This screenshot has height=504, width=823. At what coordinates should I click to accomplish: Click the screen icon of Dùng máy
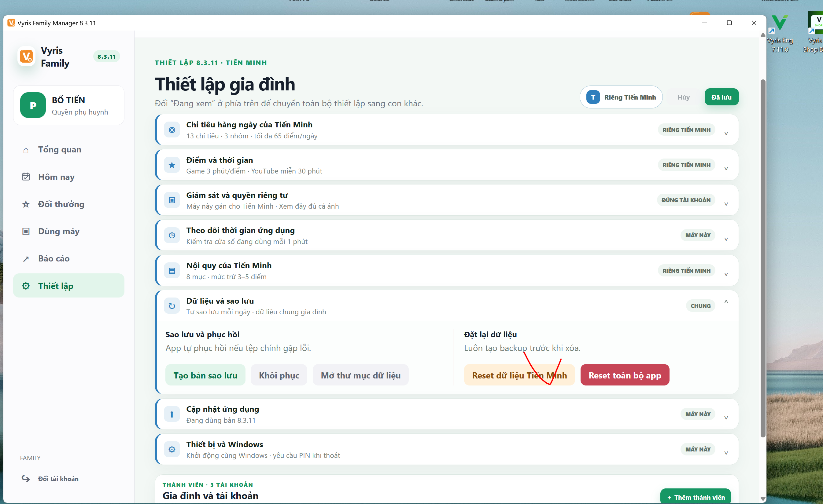[x=26, y=231]
